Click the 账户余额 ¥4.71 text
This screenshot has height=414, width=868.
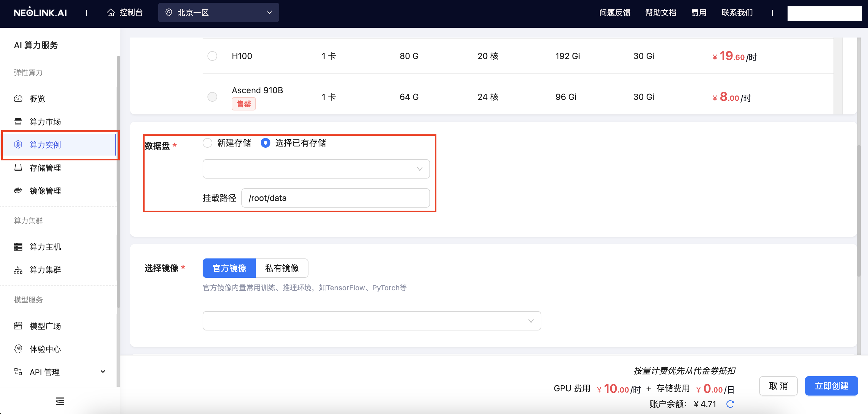[x=683, y=404]
